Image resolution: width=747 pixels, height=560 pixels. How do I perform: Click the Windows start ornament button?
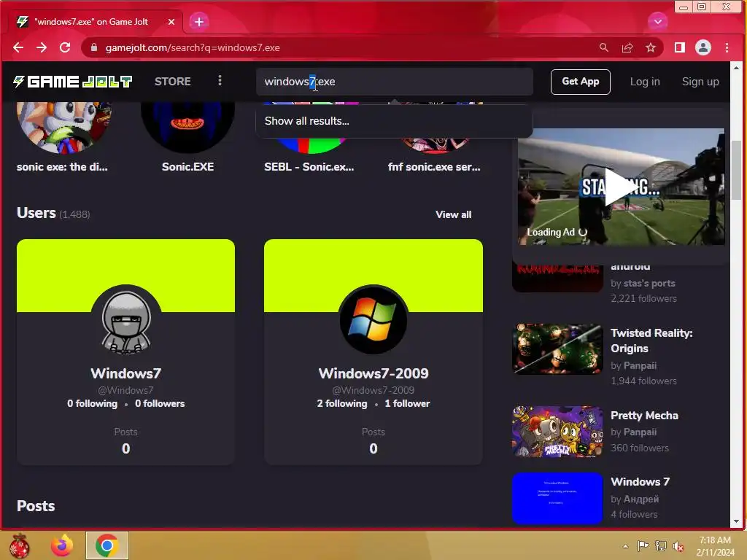20,545
